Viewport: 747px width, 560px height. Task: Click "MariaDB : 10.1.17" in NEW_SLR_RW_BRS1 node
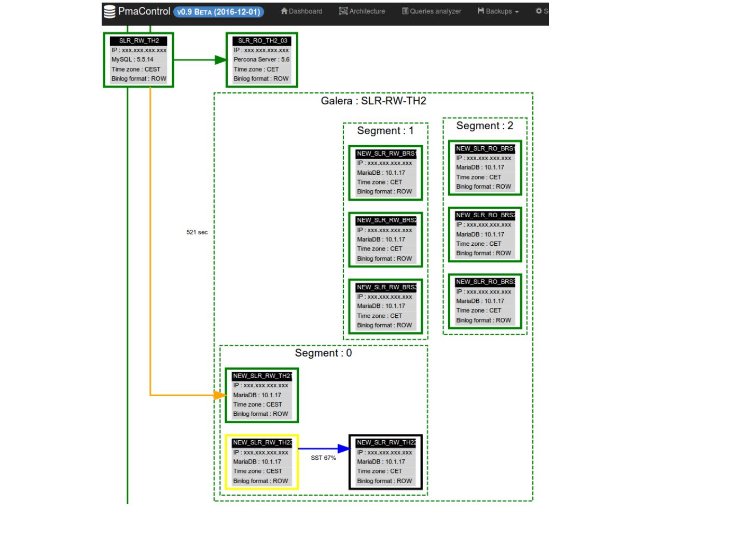(385, 173)
